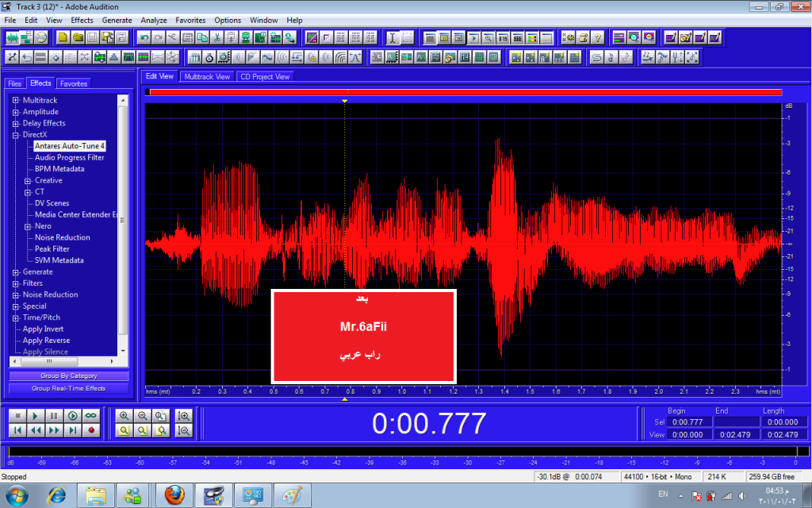812x508 pixels.
Task: Toggle Group By Category button
Action: click(69, 375)
